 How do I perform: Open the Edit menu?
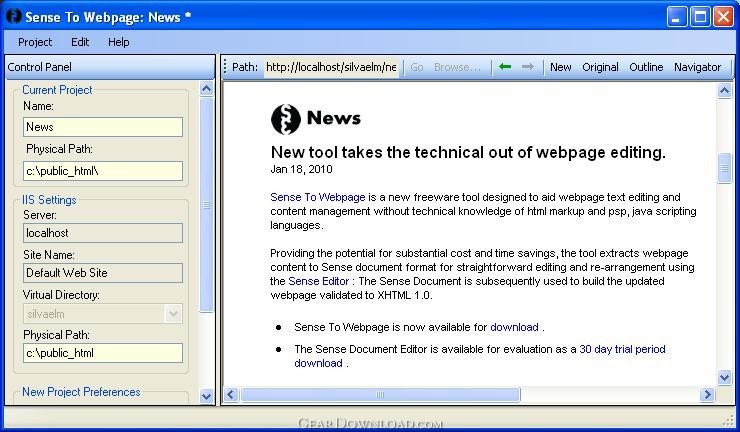(x=80, y=42)
